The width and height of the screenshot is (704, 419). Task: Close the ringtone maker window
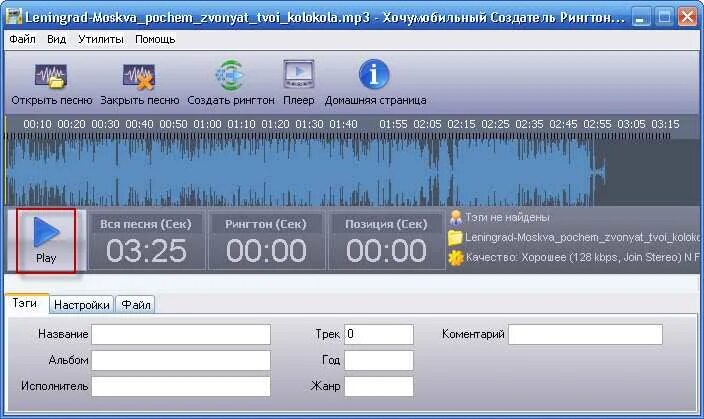pos(687,18)
